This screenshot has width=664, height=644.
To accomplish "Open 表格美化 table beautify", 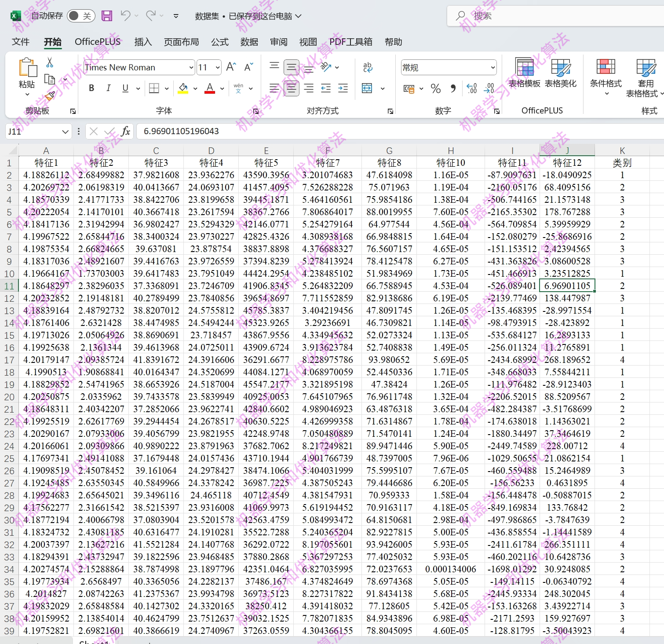I will (561, 73).
